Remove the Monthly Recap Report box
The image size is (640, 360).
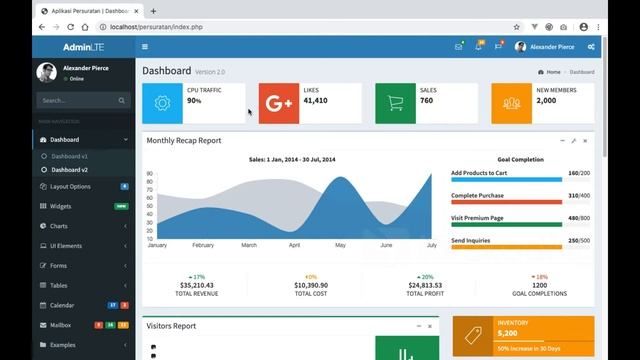(585, 141)
